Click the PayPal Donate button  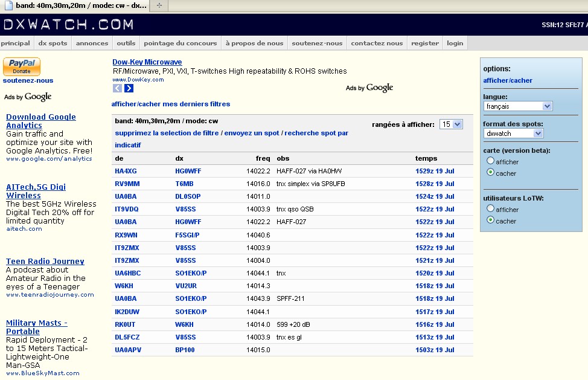pos(21,66)
